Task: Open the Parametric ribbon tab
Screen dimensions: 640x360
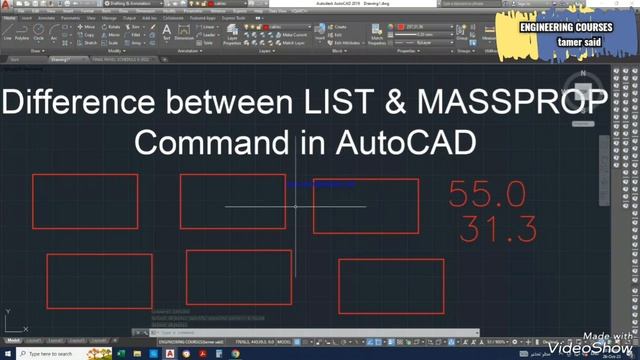Action: point(70,18)
